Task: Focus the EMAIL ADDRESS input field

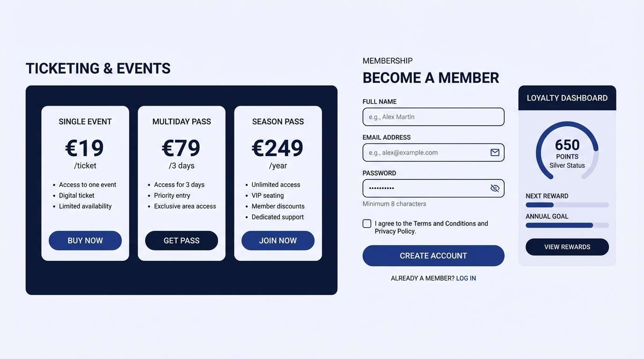Action: pos(426,152)
